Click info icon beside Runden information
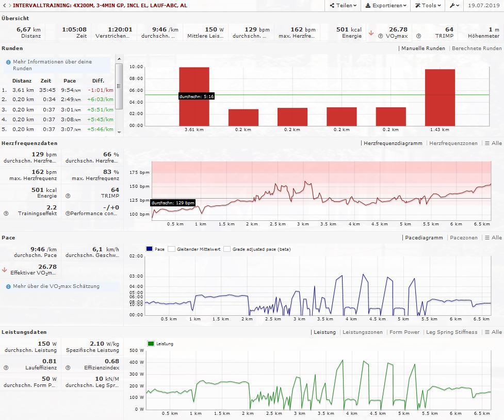Image resolution: width=504 pixels, height=420 pixels. [8, 62]
